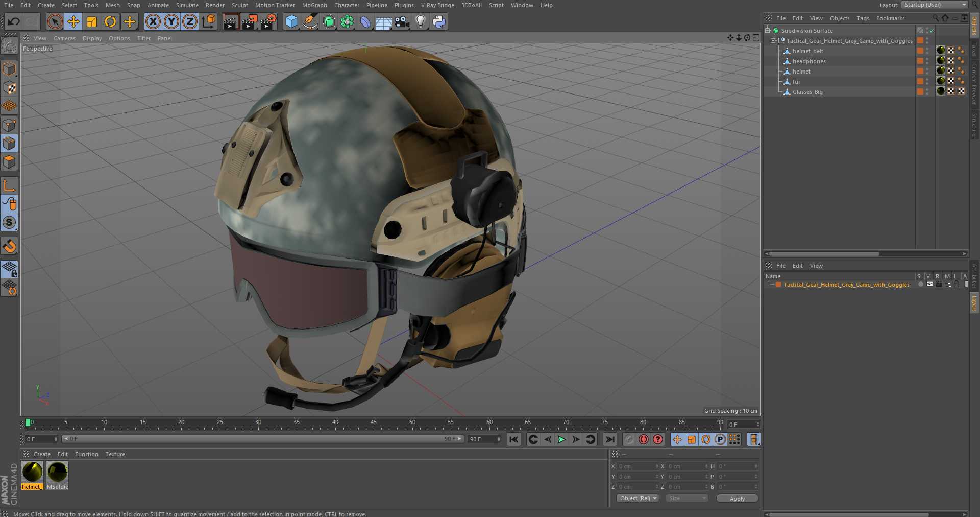Screen dimensions: 980x517
Task: Toggle X axis lock
Action: click(153, 21)
